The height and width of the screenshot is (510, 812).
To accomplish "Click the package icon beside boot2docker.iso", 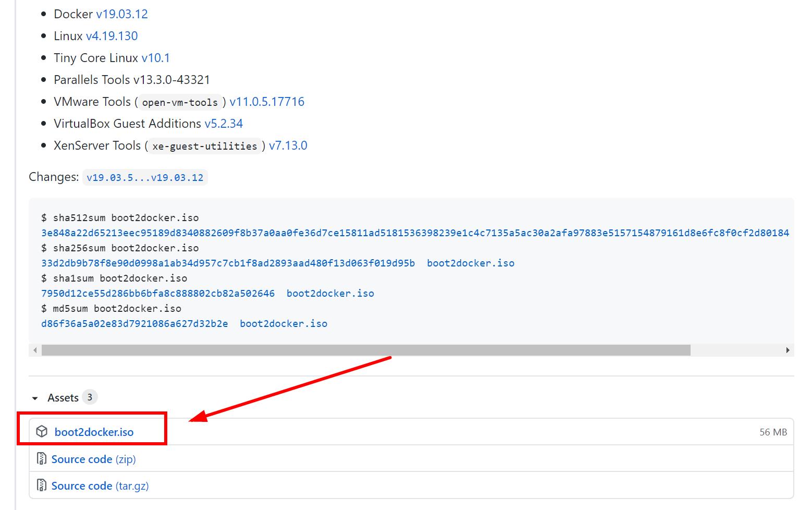I will (42, 431).
